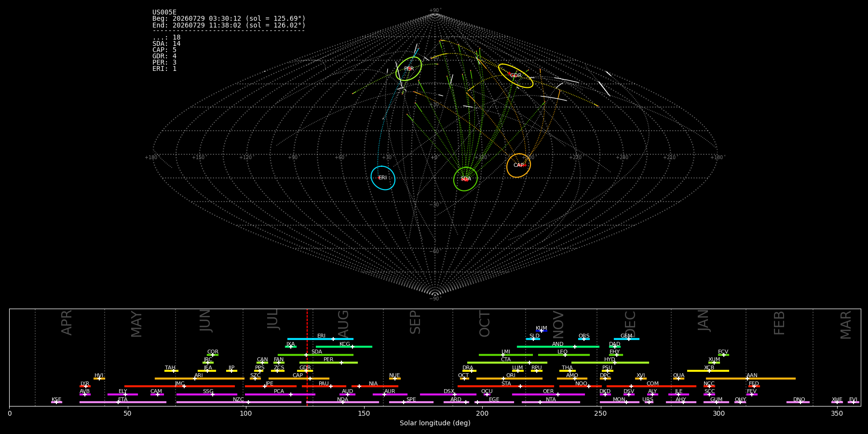Click the ORI shower bar in timeline
The image size is (868, 434).
point(509,379)
